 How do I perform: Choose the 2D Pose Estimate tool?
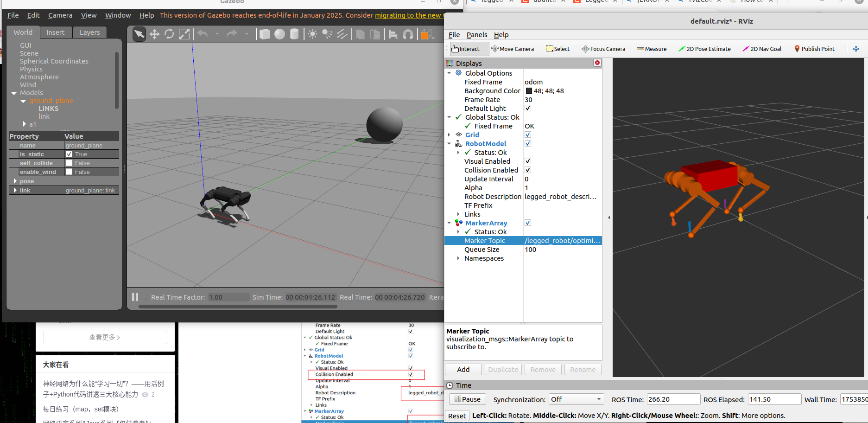pyautogui.click(x=704, y=49)
